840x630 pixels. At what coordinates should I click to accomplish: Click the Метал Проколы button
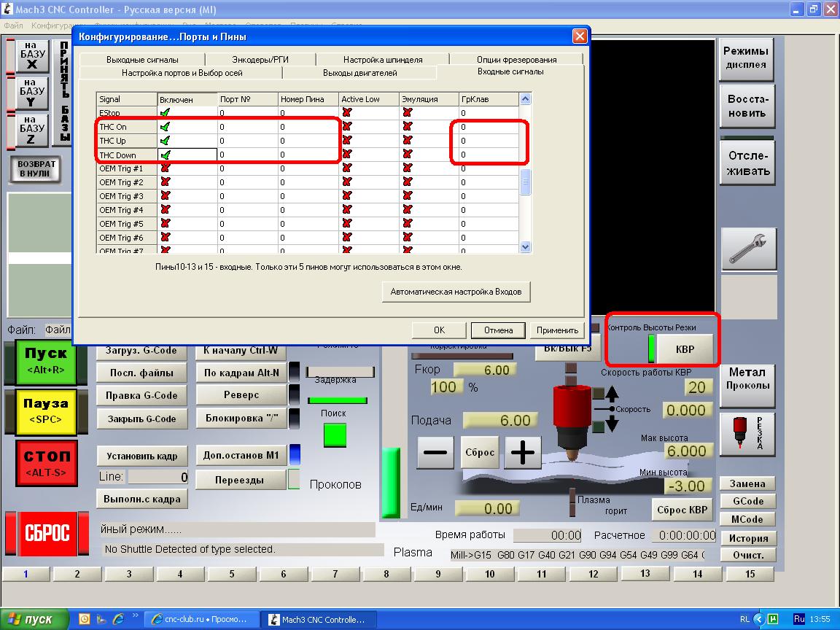pos(747,385)
